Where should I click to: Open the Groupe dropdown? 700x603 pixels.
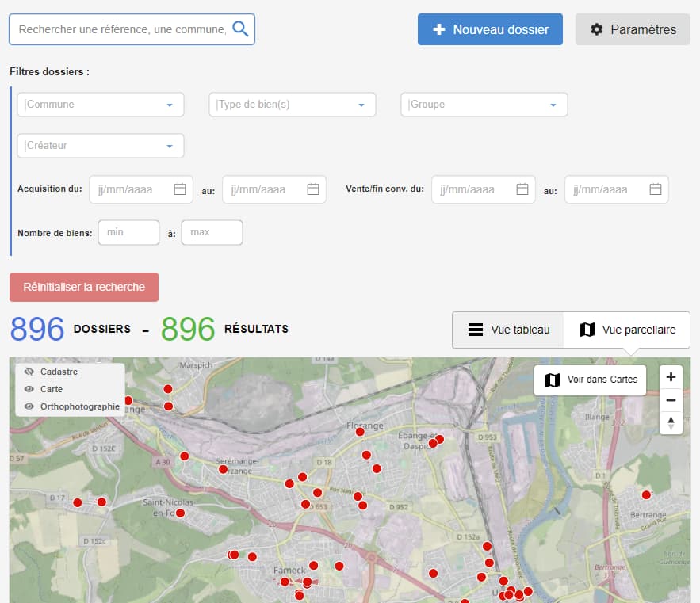[484, 105]
